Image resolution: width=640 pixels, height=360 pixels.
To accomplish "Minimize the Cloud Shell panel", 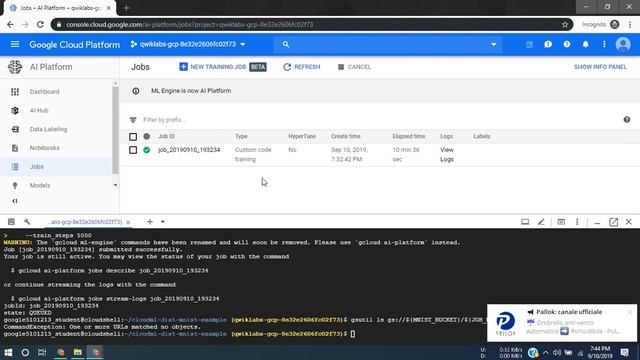I will coord(597,222).
